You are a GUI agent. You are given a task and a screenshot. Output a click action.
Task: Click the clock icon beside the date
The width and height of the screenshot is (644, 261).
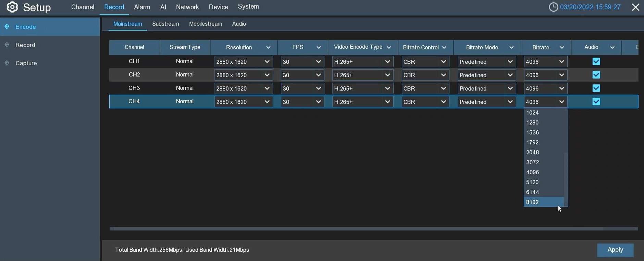553,7
